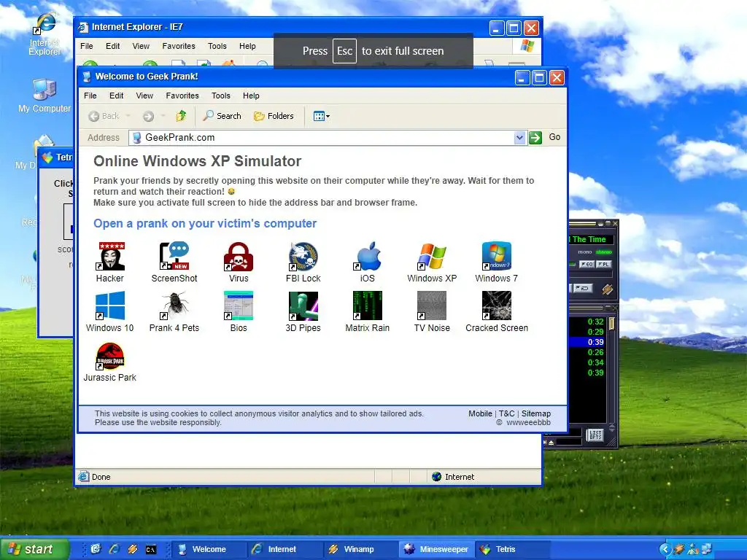Click the Search toolbar button
Image resolution: width=747 pixels, height=560 pixels.
tap(222, 116)
